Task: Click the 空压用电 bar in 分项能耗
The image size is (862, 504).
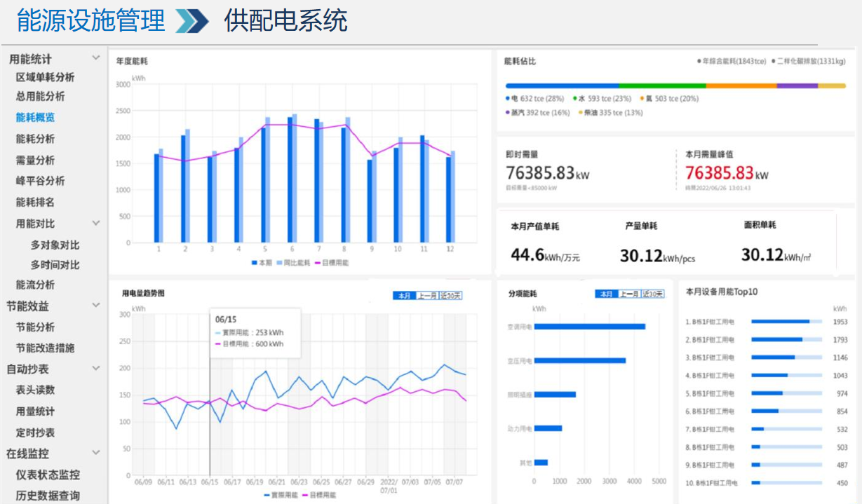Action: (x=580, y=360)
